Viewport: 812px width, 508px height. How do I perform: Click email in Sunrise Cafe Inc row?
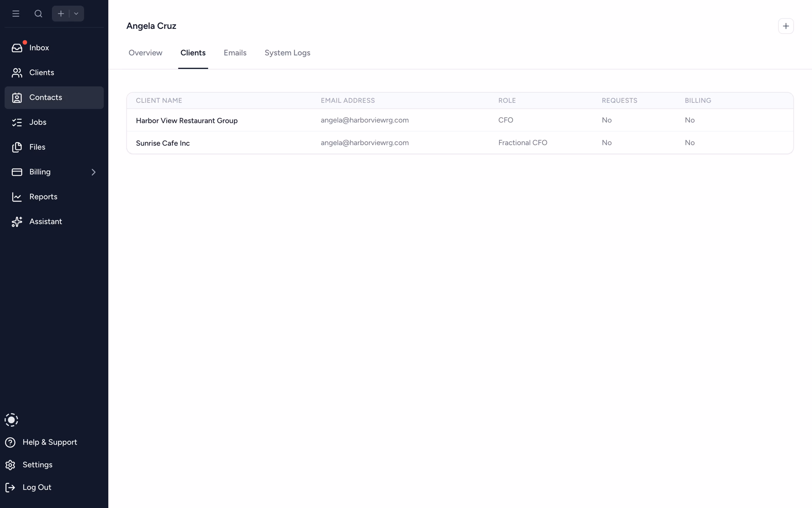tap(365, 143)
